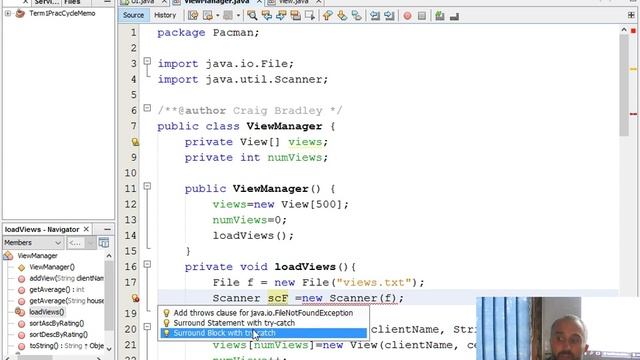Stop macro recording square icon

coord(422,16)
